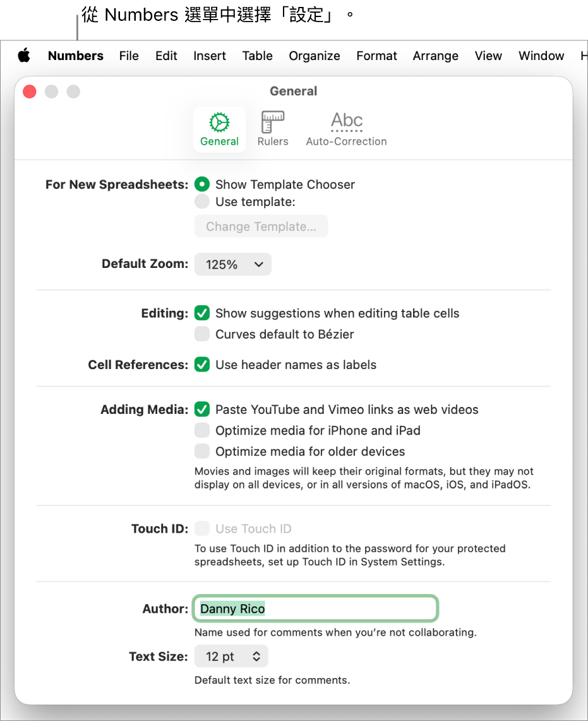Image resolution: width=588 pixels, height=721 pixels.
Task: Check Optimize media for older devices
Action: [202, 451]
